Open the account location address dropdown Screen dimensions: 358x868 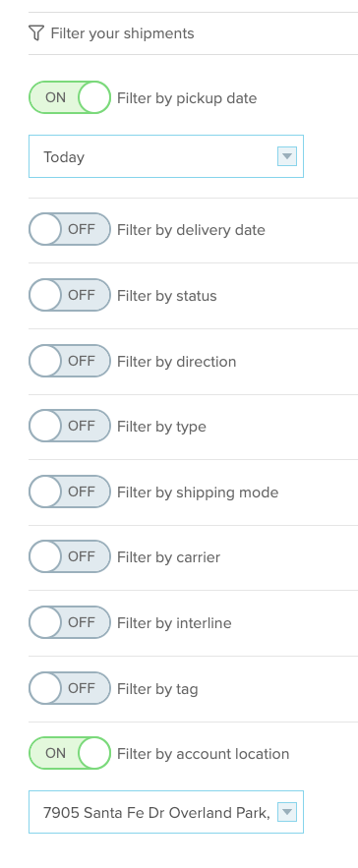click(x=166, y=812)
